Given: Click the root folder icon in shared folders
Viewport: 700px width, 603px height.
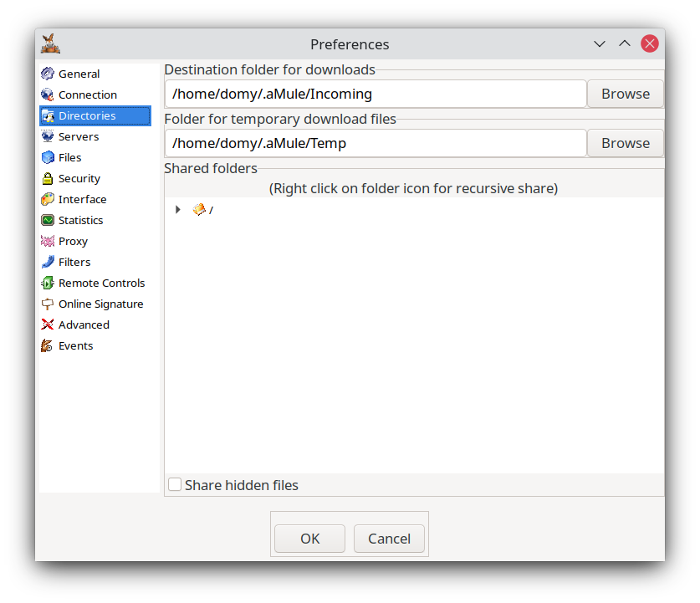Looking at the screenshot, I should pos(199,209).
